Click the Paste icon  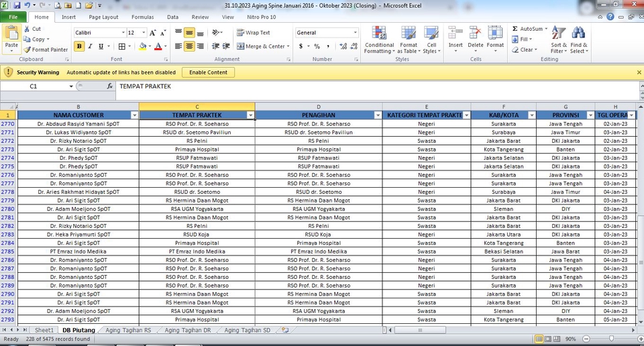[11, 34]
